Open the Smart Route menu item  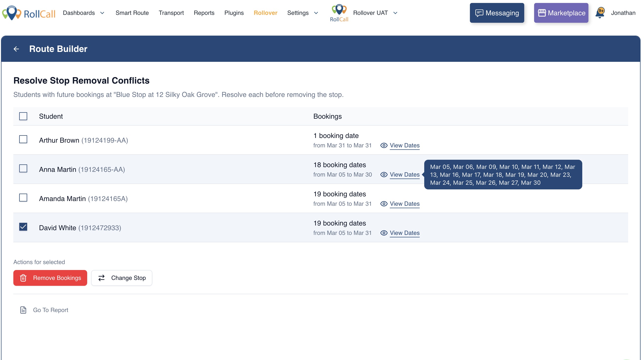pos(132,13)
